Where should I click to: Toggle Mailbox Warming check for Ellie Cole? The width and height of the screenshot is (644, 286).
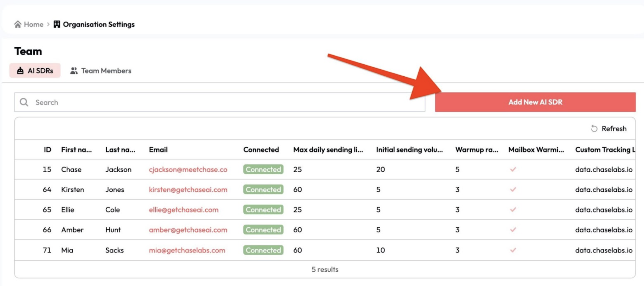pos(513,209)
